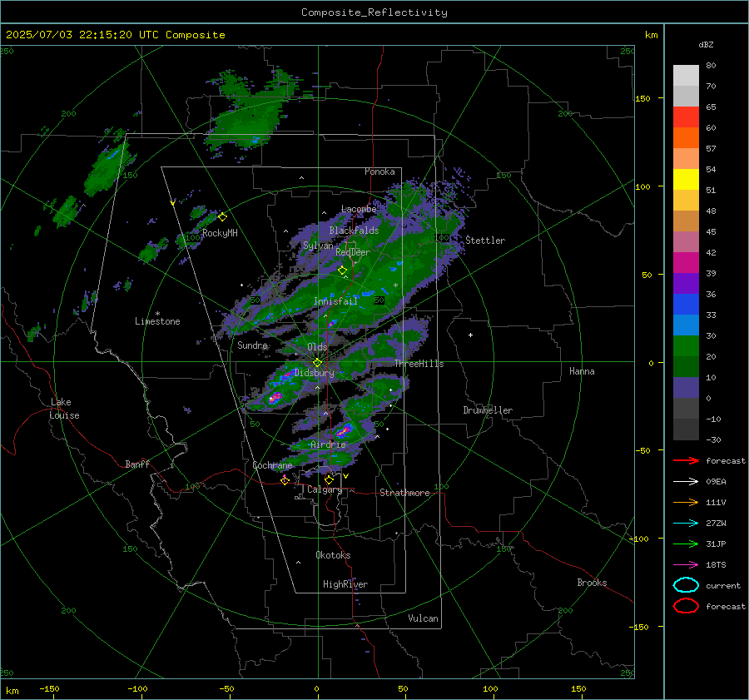
Task: Click the magenta 18TS arrow legend icon
Action: 686,565
